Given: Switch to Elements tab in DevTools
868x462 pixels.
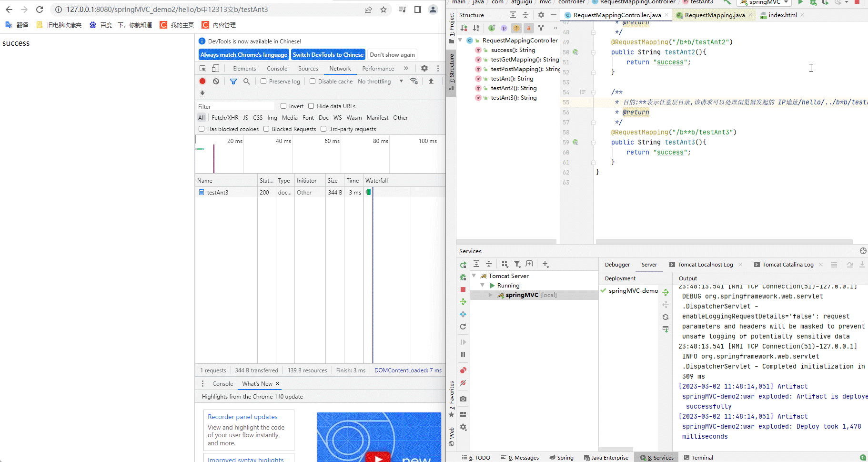Looking at the screenshot, I should click(244, 69).
